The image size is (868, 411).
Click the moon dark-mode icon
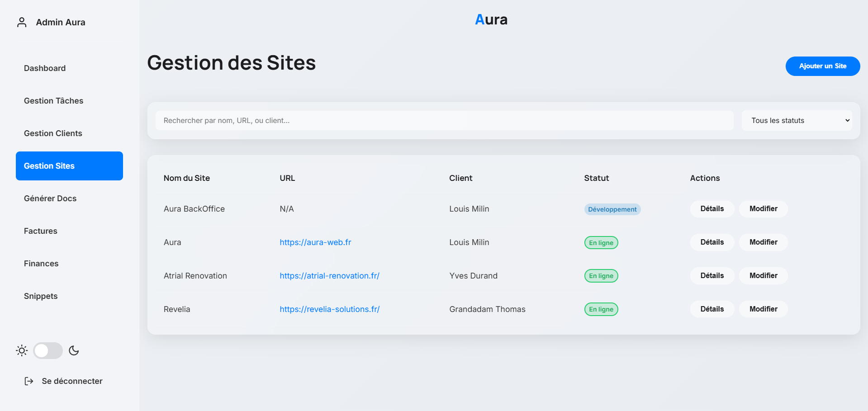(x=74, y=350)
